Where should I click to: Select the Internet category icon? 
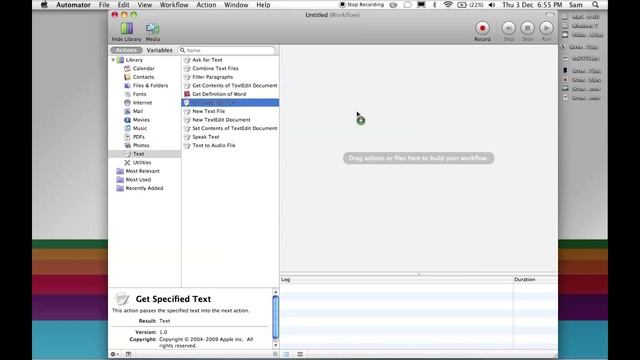point(127,102)
